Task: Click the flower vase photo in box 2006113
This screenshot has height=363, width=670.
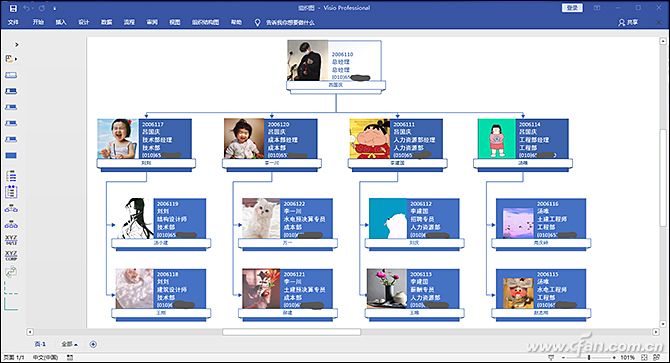Action: [x=387, y=289]
